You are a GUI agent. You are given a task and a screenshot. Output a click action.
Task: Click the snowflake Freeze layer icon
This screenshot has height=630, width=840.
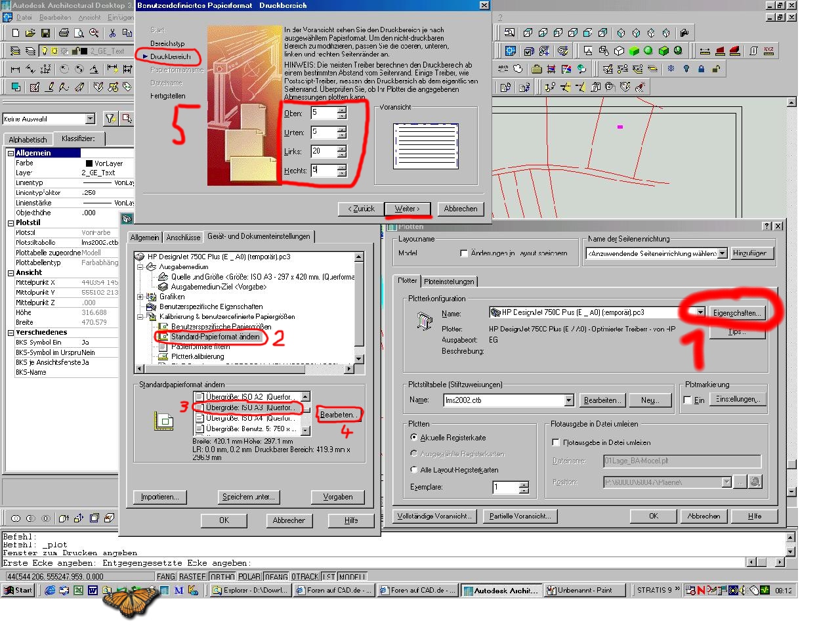point(671,68)
